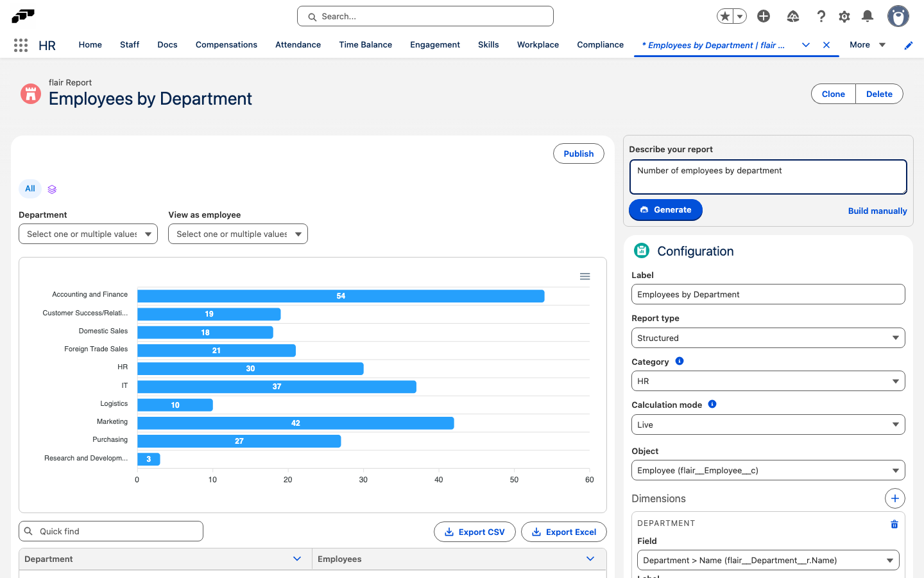Screen dimensions: 924x578
Task: Click Export CSV button
Action: [475, 532]
